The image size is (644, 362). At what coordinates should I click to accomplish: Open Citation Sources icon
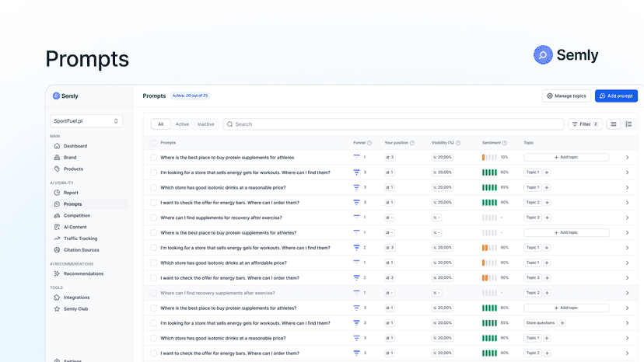57,250
